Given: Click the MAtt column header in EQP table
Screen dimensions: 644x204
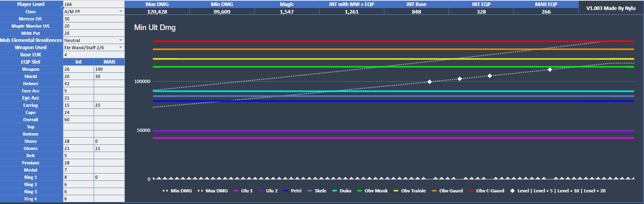Looking at the screenshot, I should pyautogui.click(x=109, y=62).
